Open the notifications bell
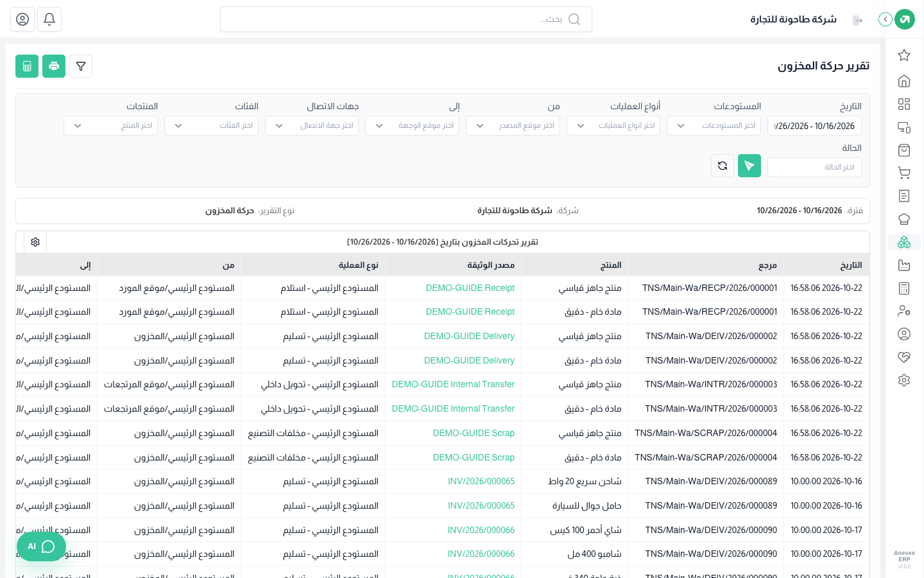This screenshot has width=924, height=578. [49, 19]
